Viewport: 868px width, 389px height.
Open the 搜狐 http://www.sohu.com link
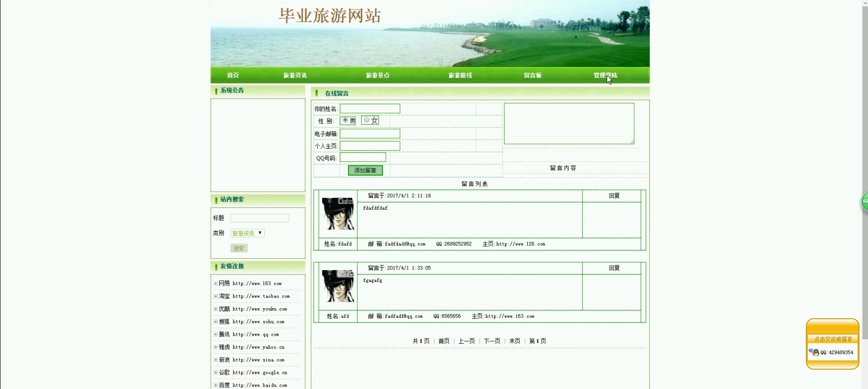(x=252, y=322)
